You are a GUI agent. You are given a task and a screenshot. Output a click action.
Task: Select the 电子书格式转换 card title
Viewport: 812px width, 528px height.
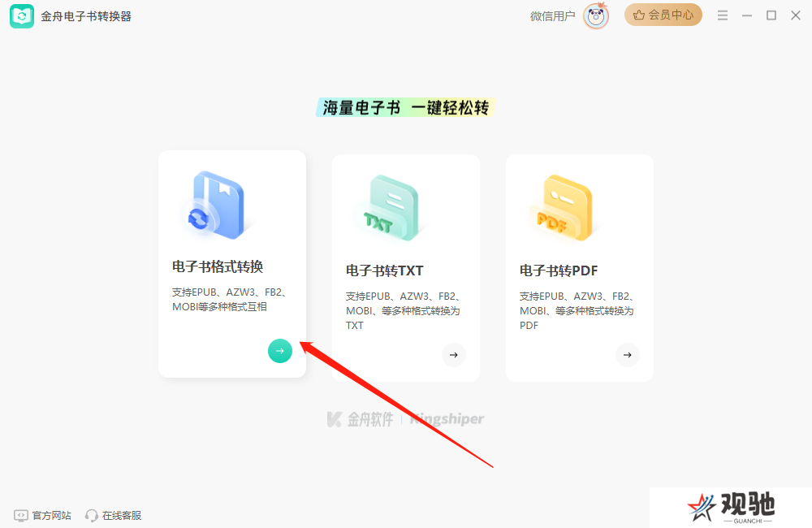pyautogui.click(x=218, y=267)
